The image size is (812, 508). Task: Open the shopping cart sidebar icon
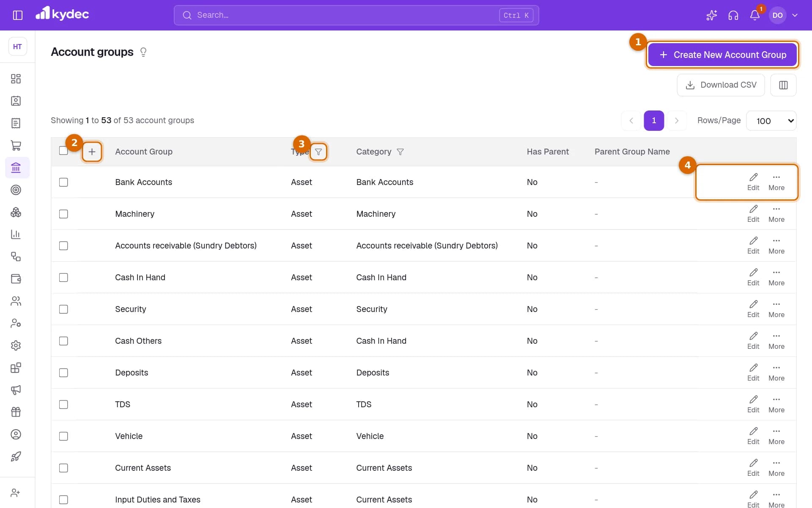click(16, 146)
